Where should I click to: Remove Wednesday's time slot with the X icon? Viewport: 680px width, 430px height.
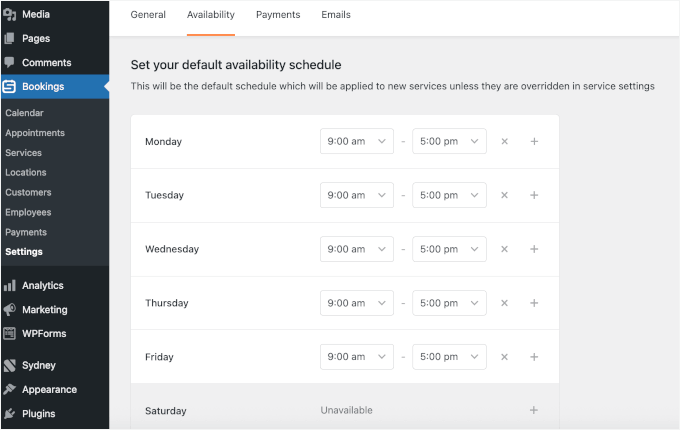[x=504, y=249]
